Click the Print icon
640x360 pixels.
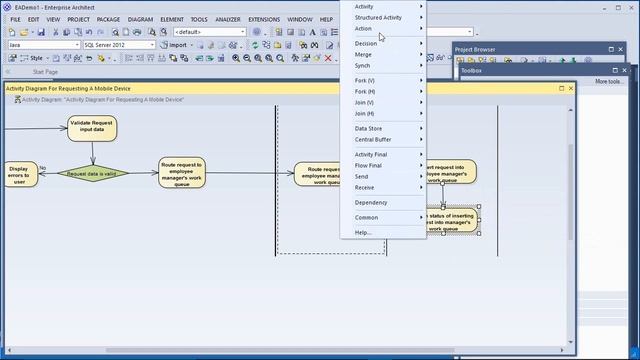coord(137,32)
